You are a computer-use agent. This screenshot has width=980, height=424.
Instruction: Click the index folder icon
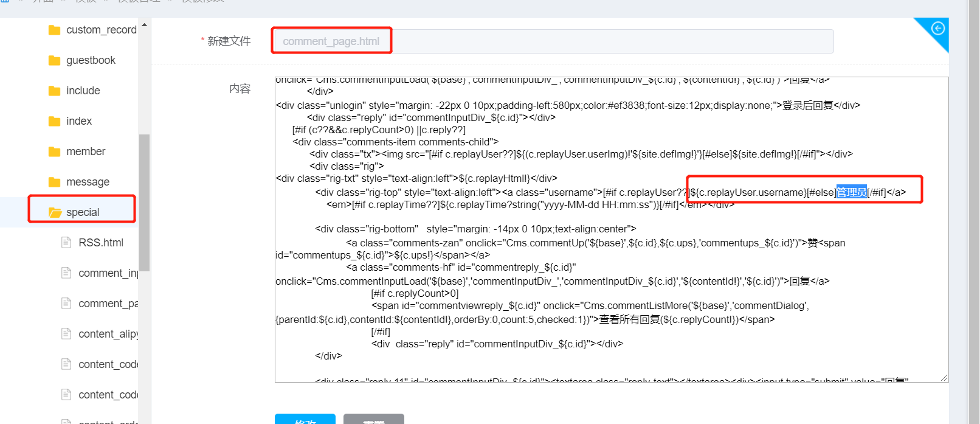pos(55,121)
